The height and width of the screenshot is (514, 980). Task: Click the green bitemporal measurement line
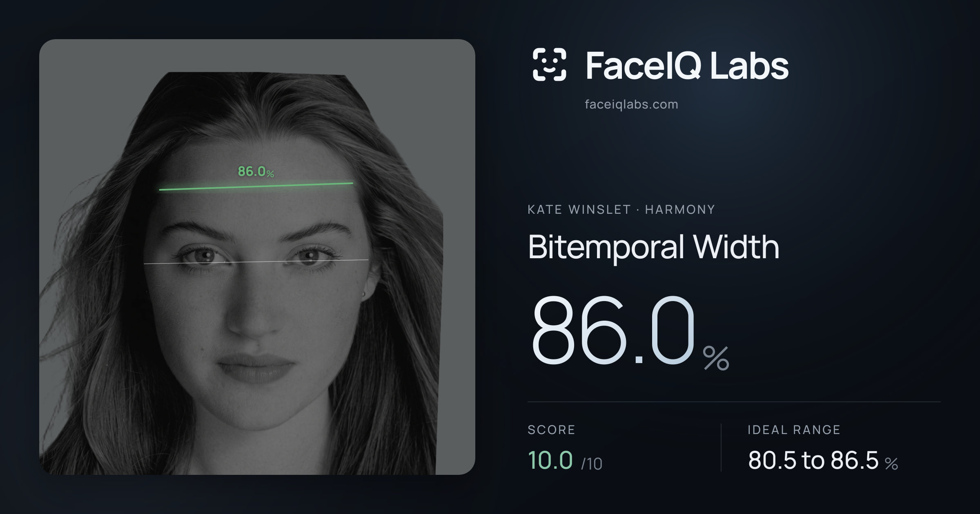pyautogui.click(x=256, y=186)
